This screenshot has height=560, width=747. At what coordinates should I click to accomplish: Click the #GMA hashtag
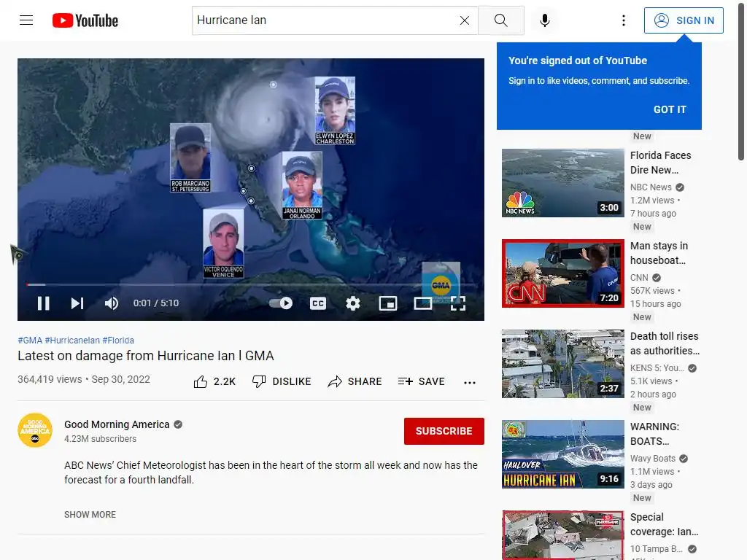pos(30,341)
